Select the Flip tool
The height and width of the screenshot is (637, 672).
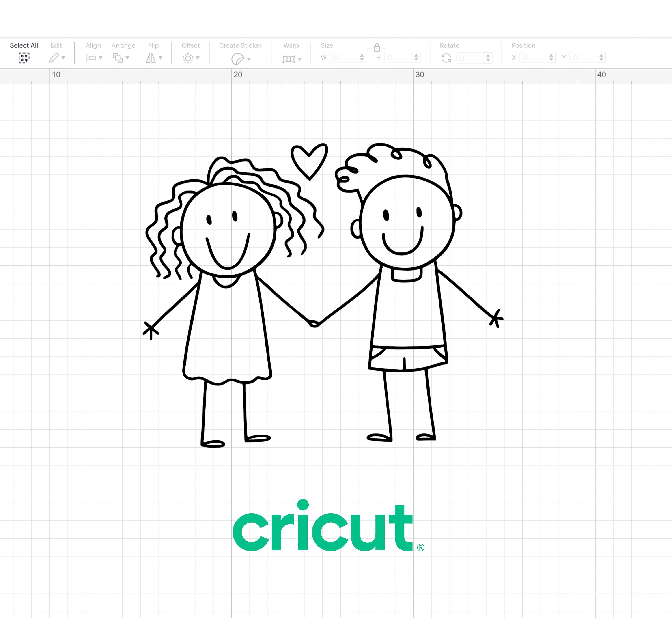[151, 58]
